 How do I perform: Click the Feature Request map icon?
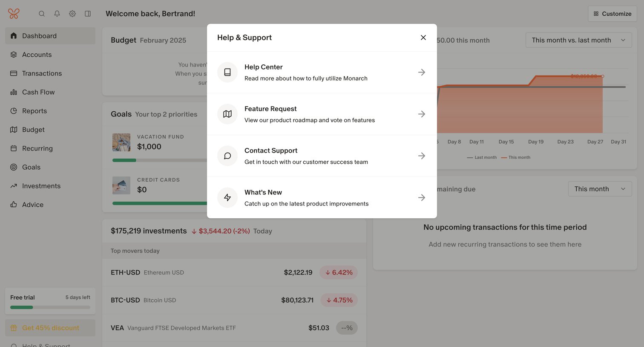(227, 114)
